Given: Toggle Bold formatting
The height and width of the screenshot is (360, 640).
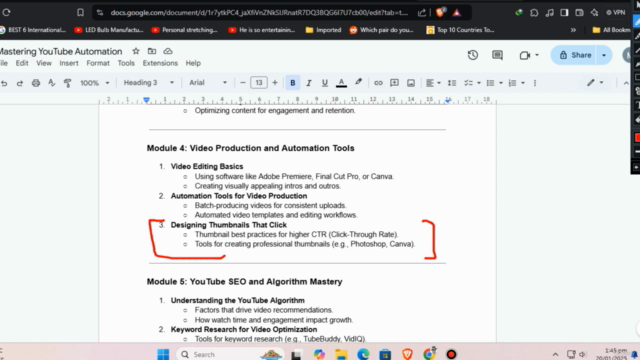Looking at the screenshot, I should (x=293, y=83).
